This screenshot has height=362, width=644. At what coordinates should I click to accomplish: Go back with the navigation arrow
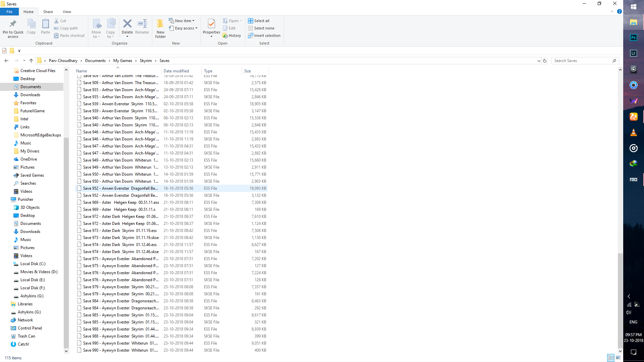click(6, 61)
